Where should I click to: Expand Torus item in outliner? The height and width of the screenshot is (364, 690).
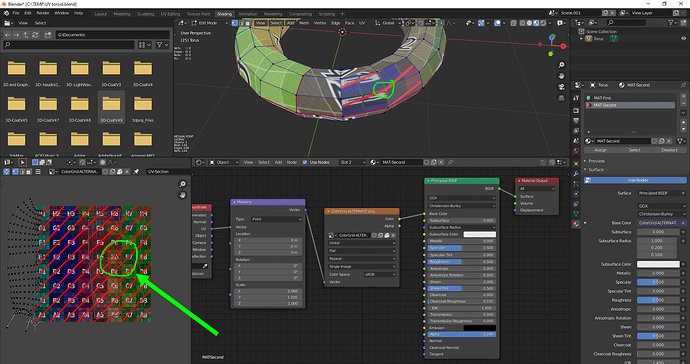[x=582, y=39]
